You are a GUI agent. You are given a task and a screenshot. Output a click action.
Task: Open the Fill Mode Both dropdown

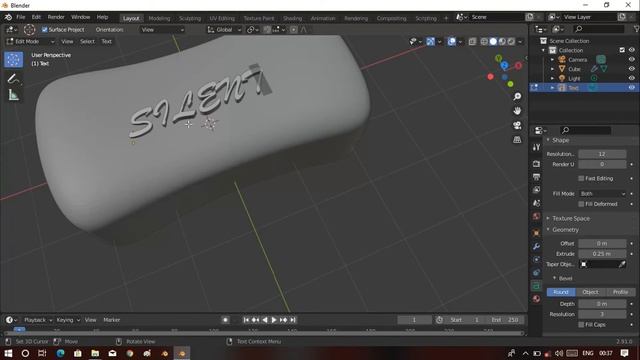click(602, 193)
